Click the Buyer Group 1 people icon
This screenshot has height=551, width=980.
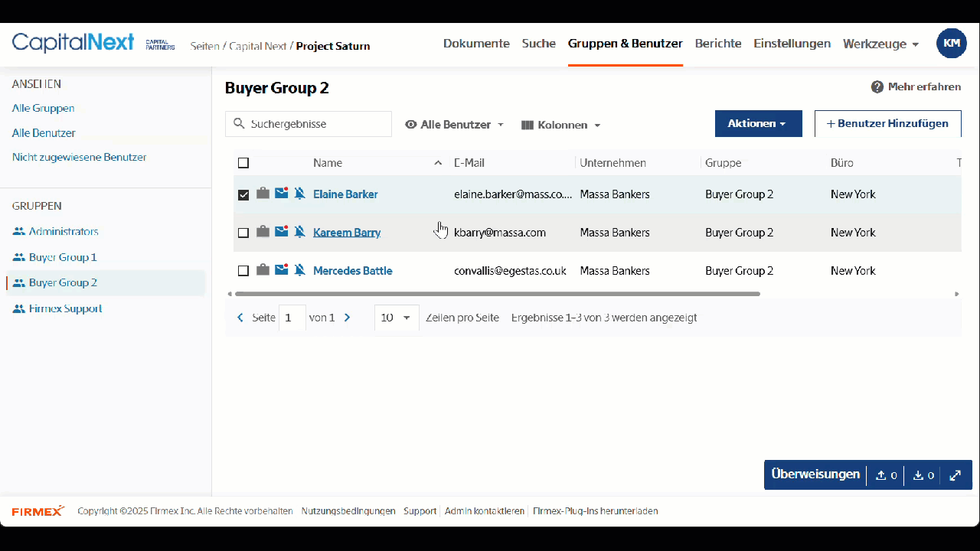tap(18, 258)
